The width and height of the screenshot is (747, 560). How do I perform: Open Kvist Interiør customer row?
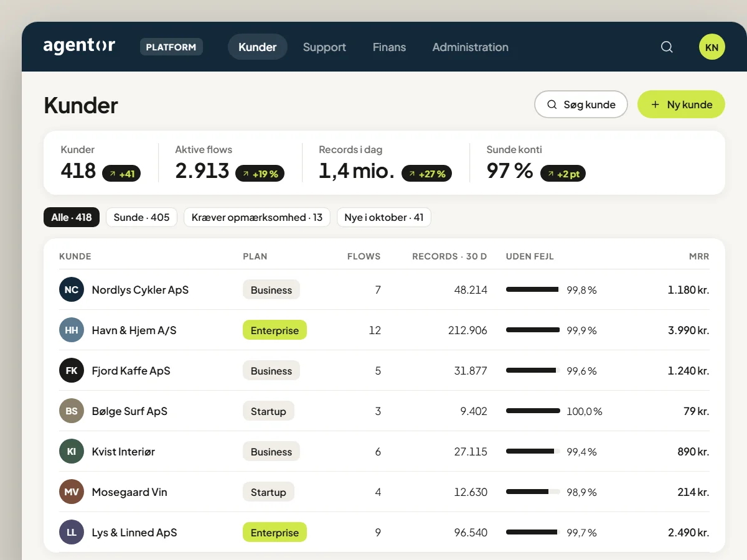point(384,452)
